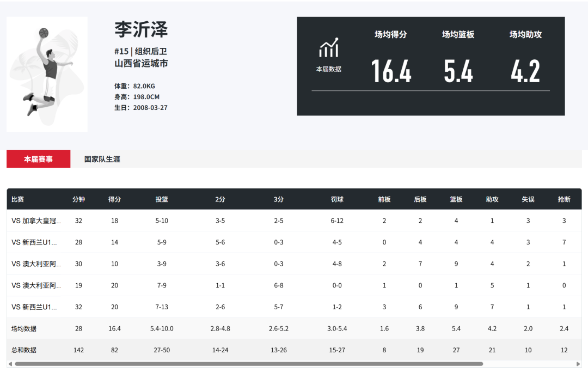Click average free throws value 3.0-5.4
Image resolution: width=588 pixels, height=373 pixels.
click(337, 328)
